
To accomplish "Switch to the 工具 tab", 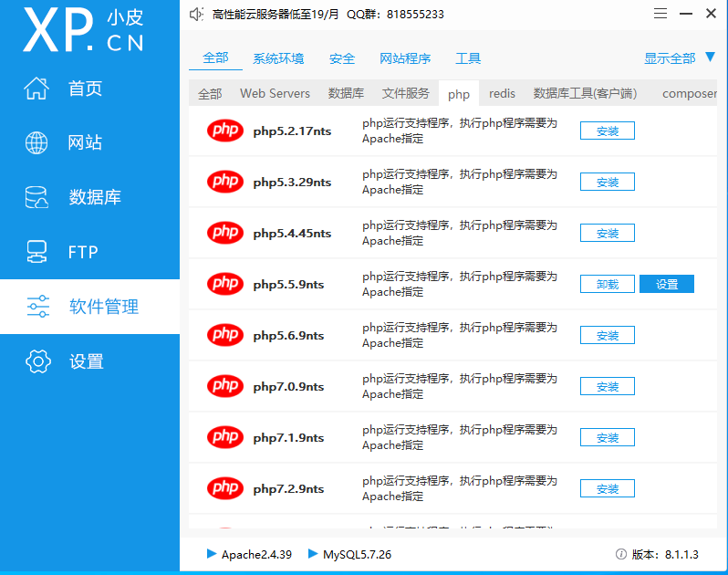I will 467,58.
